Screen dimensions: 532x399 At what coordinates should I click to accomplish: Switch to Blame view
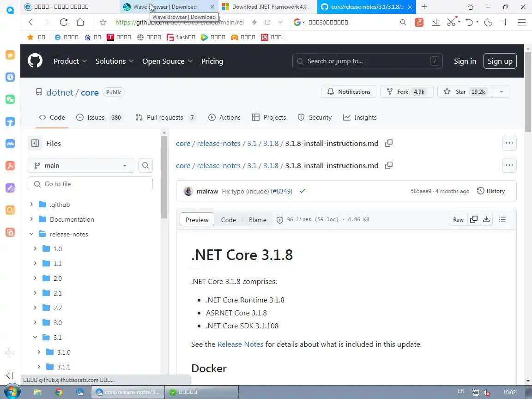(258, 220)
